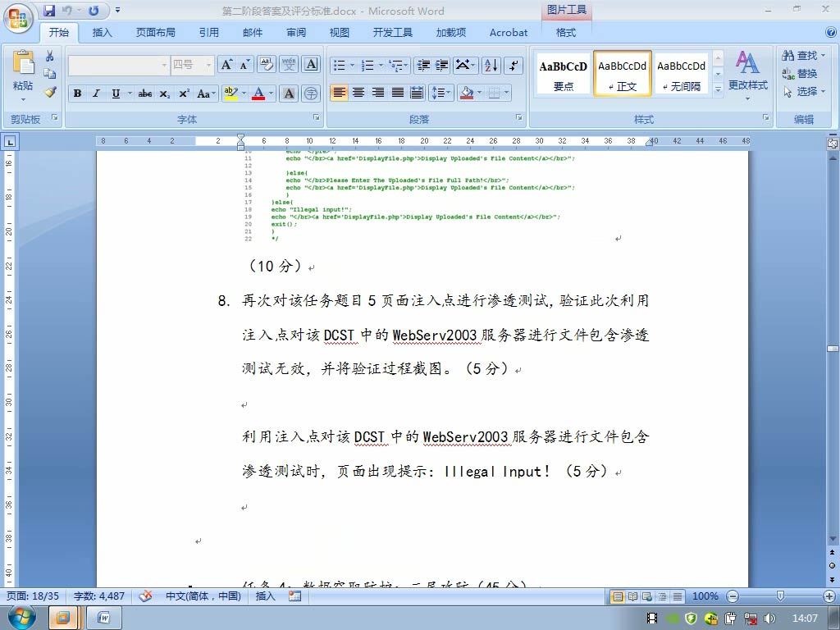
Task: Apply paragraph shading fill bucket
Action: [467, 93]
